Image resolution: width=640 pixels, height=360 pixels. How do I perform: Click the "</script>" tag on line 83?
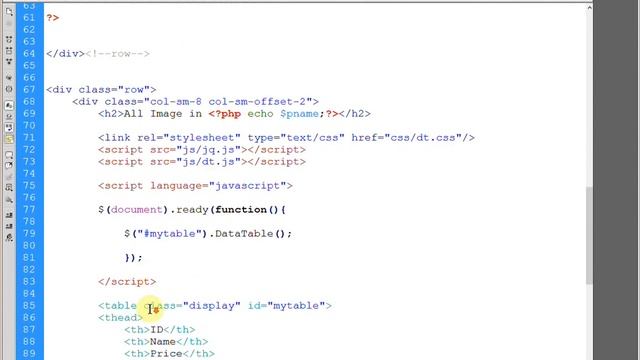(x=127, y=282)
